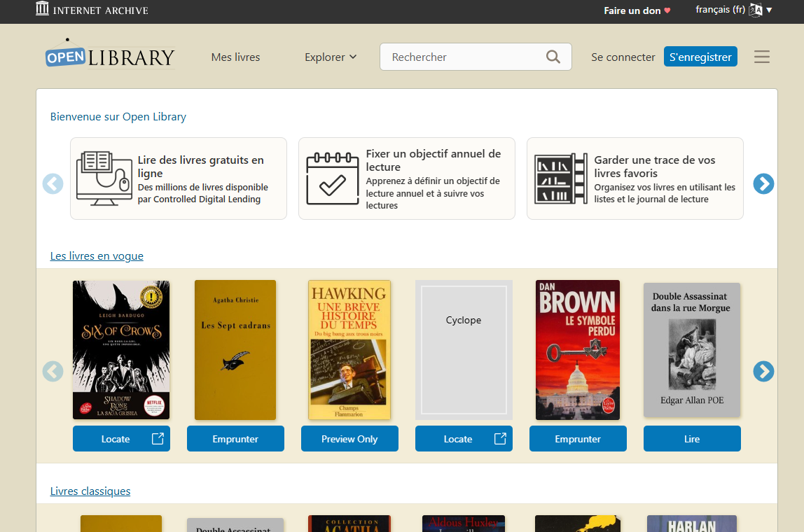
Task: Click the Internet Archive pillar logo icon
Action: (x=42, y=8)
